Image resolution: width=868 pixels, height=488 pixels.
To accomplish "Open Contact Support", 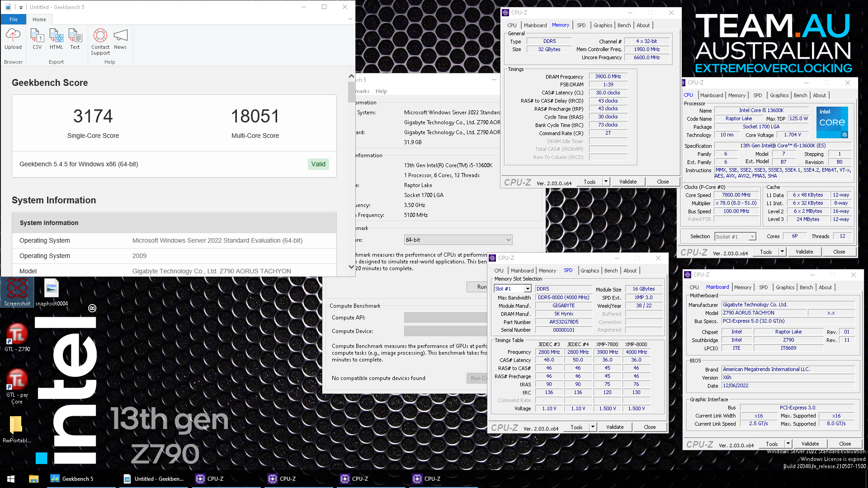I will point(100,42).
